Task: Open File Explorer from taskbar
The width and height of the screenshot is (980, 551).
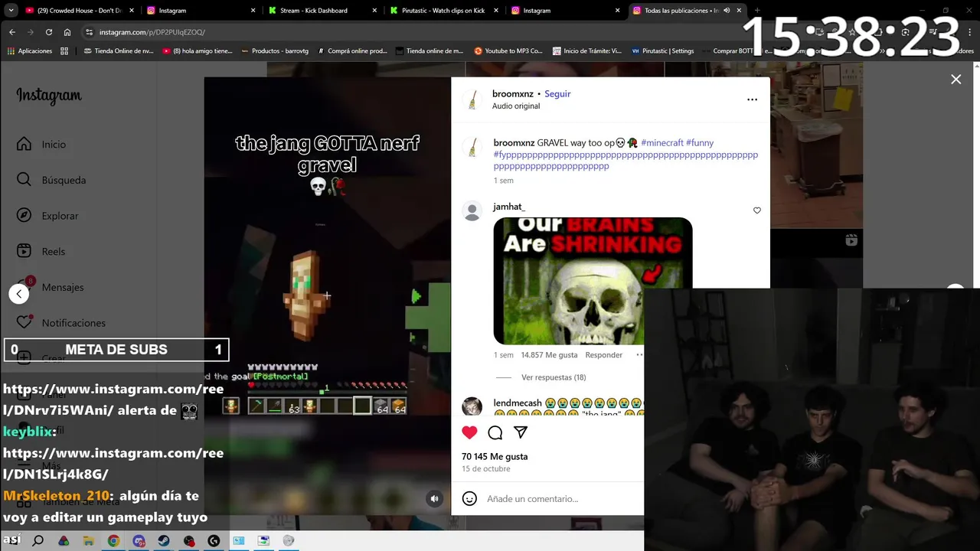Action: click(89, 541)
